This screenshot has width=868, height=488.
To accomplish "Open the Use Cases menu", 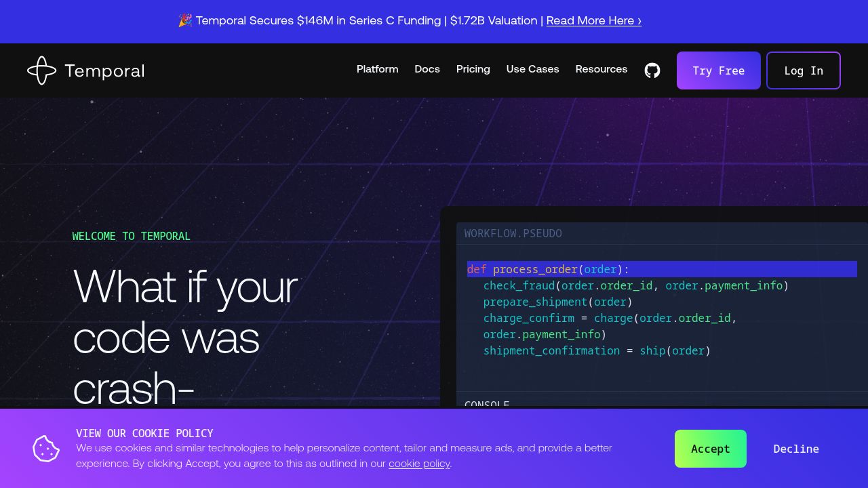I will click(x=533, y=69).
